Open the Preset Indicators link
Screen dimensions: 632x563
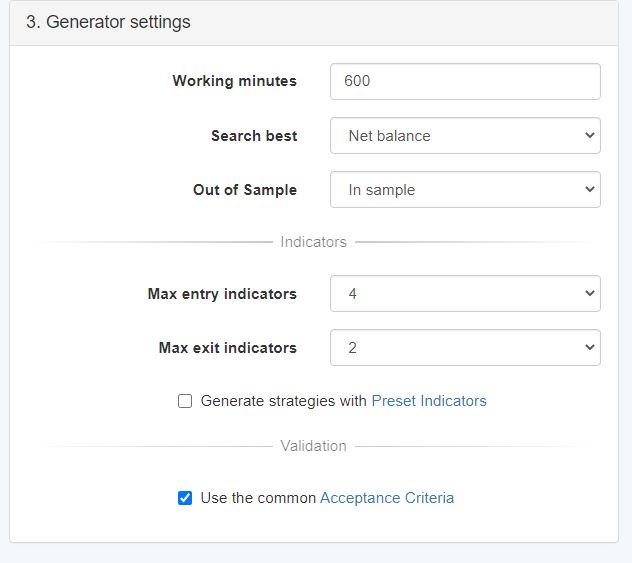pos(429,401)
